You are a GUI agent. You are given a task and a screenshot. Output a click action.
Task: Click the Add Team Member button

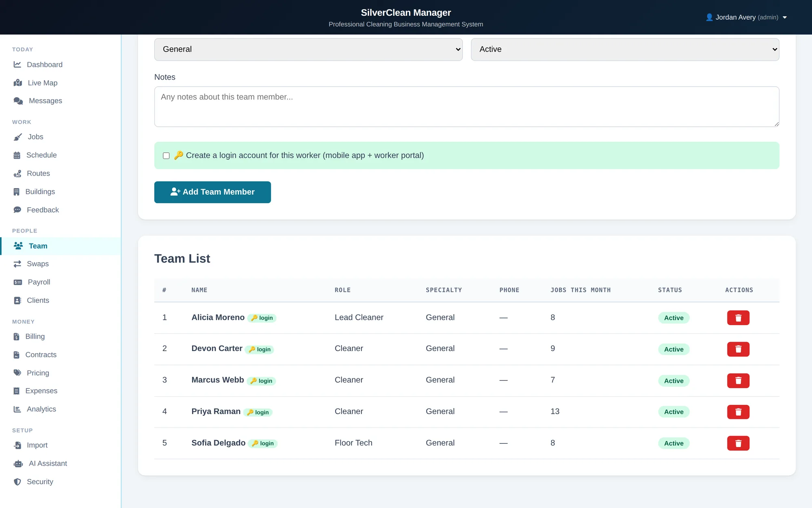[x=212, y=192]
